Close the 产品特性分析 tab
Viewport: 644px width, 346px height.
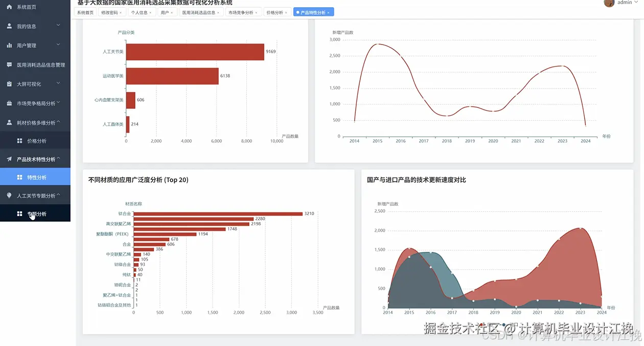(x=328, y=12)
